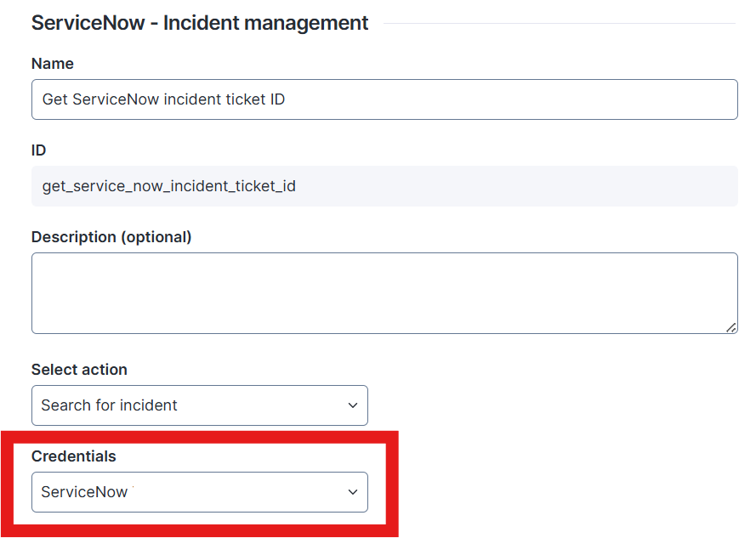Click the "Select action" label
Viewport: 756px width, 538px height.
tap(79, 370)
